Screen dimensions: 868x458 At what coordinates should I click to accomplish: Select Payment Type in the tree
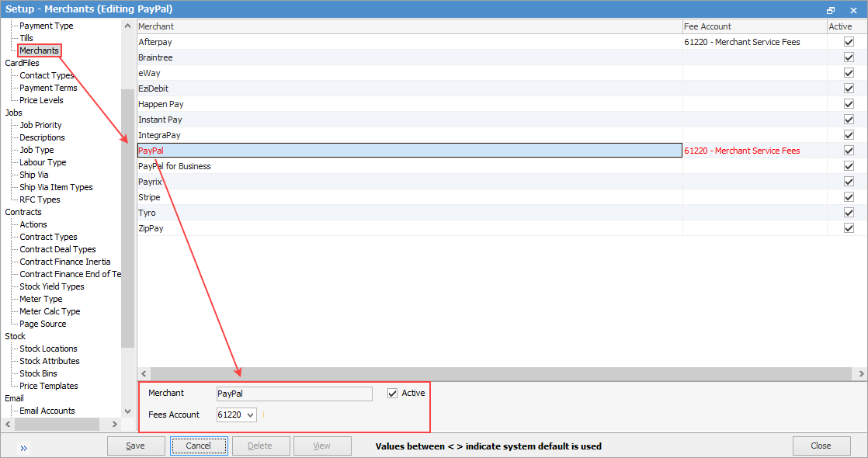click(x=47, y=26)
